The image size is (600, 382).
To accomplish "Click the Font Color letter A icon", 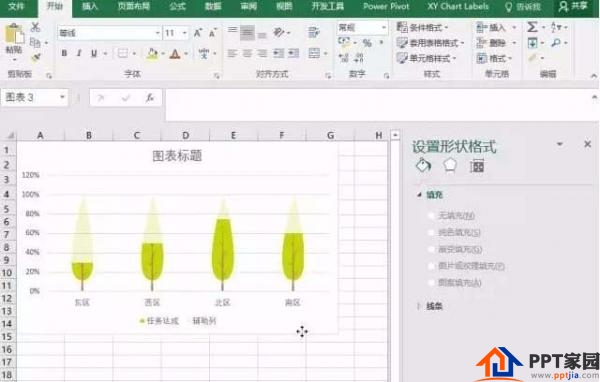I will (175, 54).
